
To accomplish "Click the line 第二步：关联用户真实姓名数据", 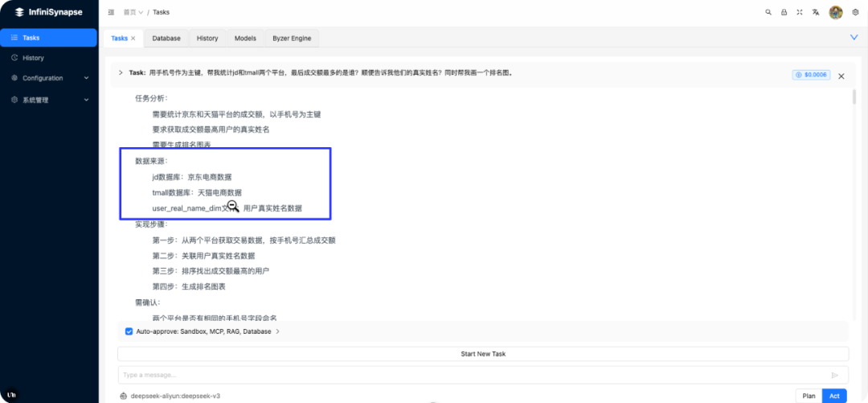I will pyautogui.click(x=203, y=256).
